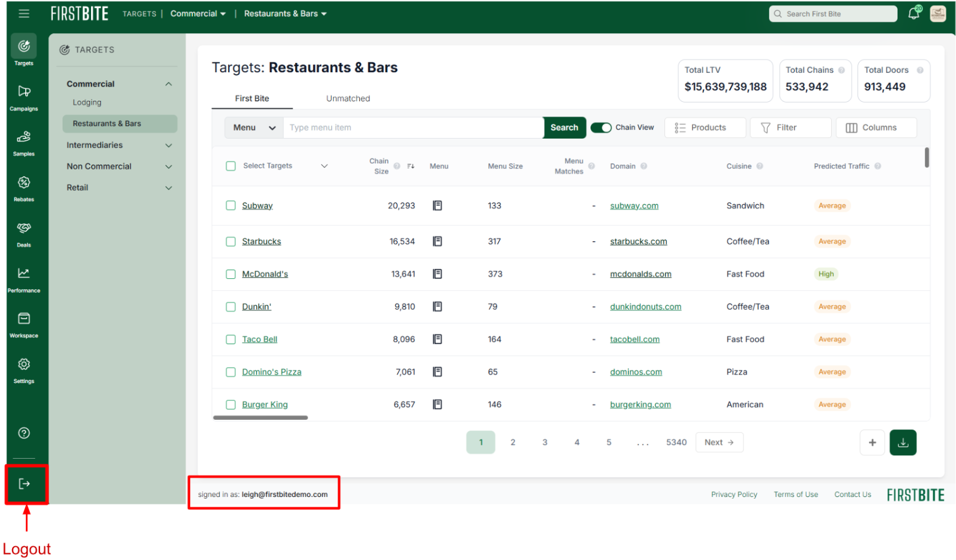Expand the Non Commercial group
This screenshot has width=956, height=560.
click(x=168, y=167)
